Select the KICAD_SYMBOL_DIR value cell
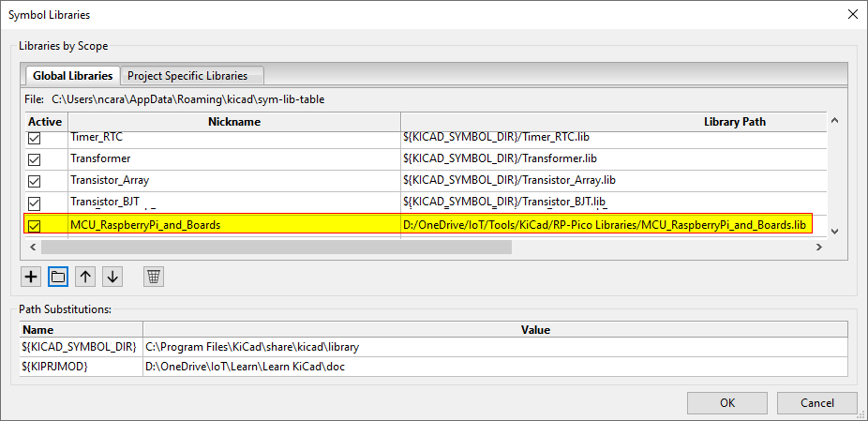The width and height of the screenshot is (868, 421). click(495, 347)
